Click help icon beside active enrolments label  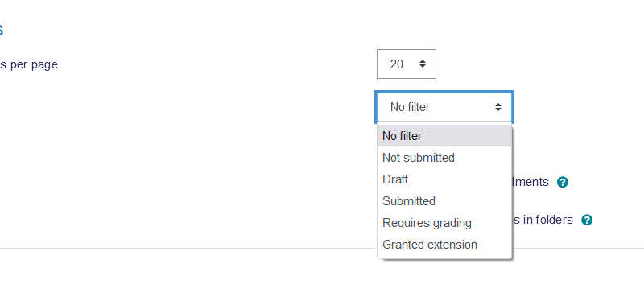(x=562, y=183)
